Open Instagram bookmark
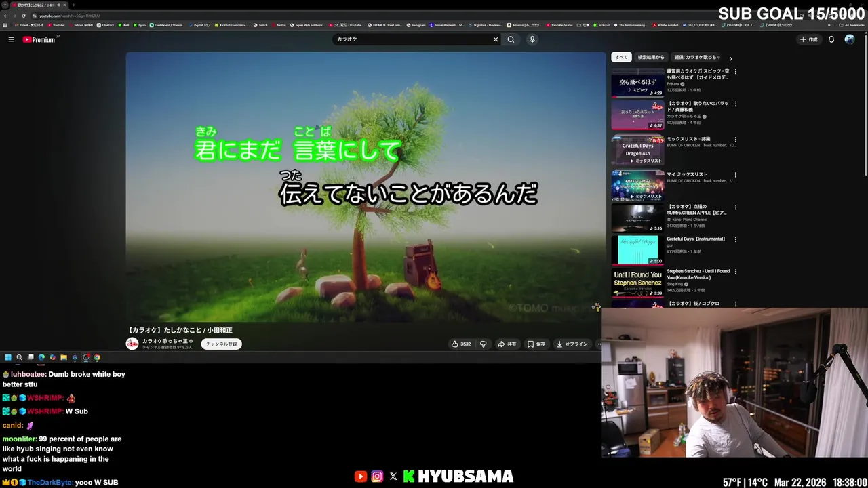Screen dimensions: 868x488 416,25
